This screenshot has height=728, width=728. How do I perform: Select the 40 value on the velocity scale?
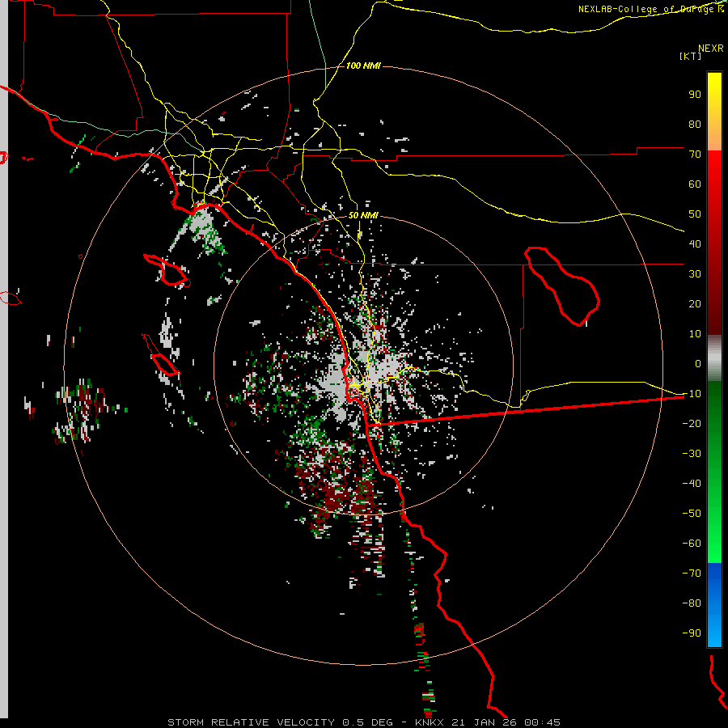coord(695,243)
